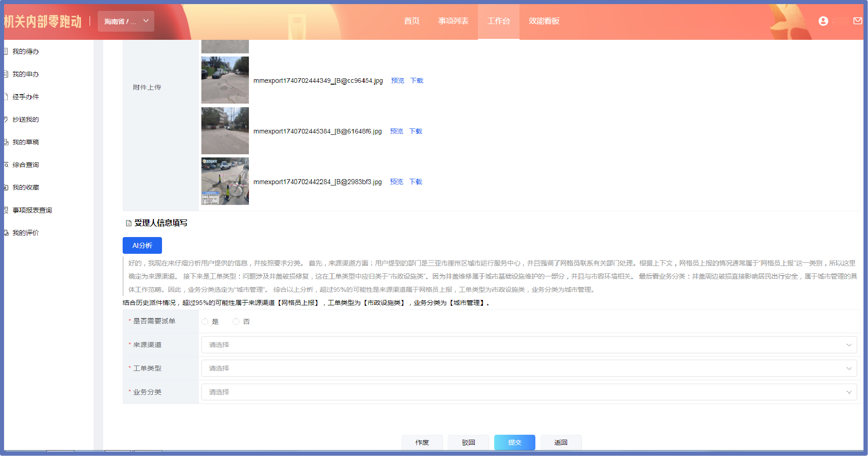This screenshot has height=456, width=868.
Task: Switch to the 效能看板 nav tab
Action: point(544,21)
